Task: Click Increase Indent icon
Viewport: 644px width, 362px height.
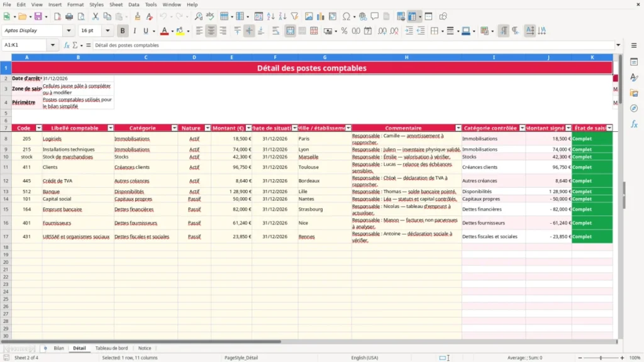Action: pyautogui.click(x=409, y=31)
